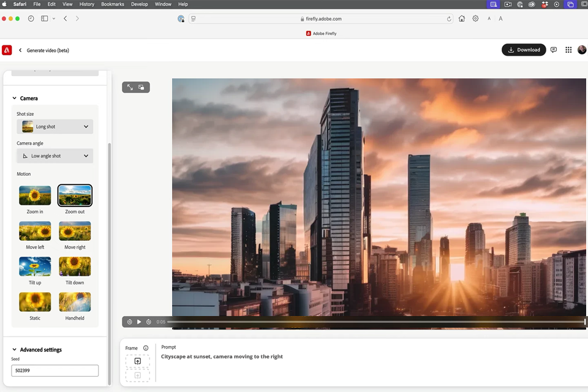Open the Help menu

183,4
